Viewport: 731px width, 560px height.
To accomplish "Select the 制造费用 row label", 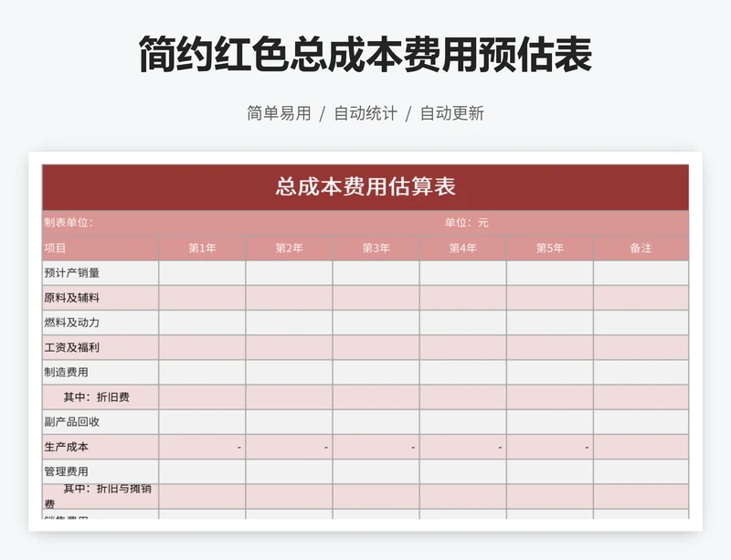I will click(101, 372).
